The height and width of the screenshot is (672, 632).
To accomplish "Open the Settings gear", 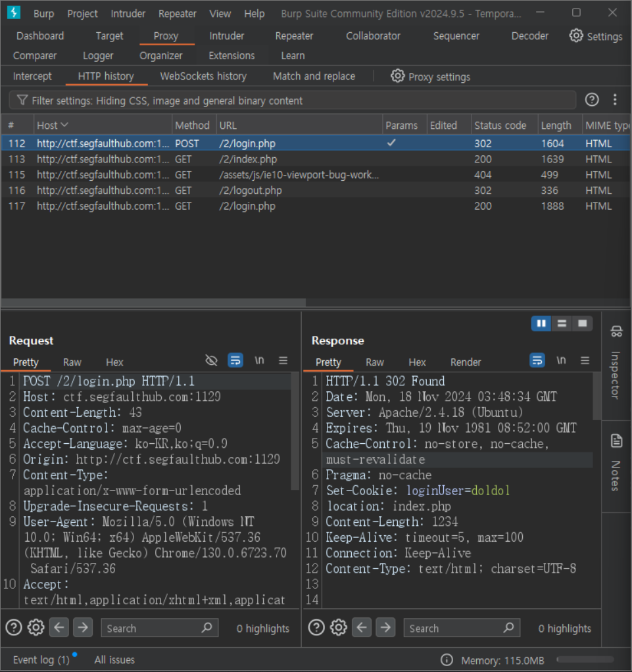I will tap(576, 36).
